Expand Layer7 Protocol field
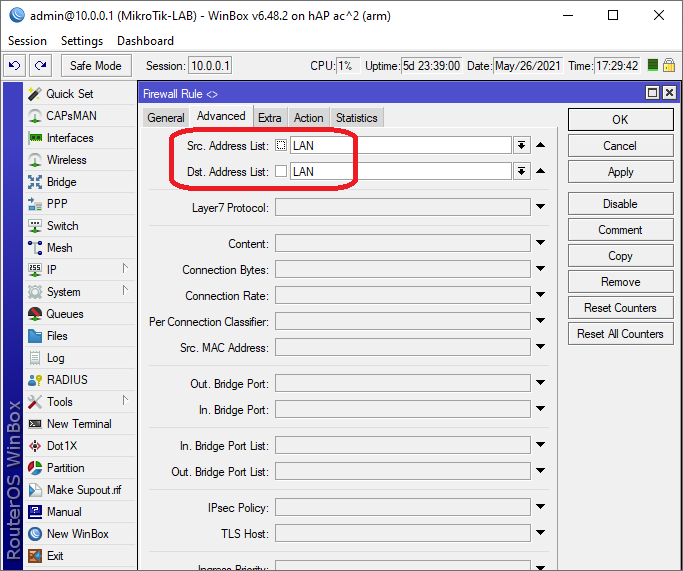 (541, 207)
